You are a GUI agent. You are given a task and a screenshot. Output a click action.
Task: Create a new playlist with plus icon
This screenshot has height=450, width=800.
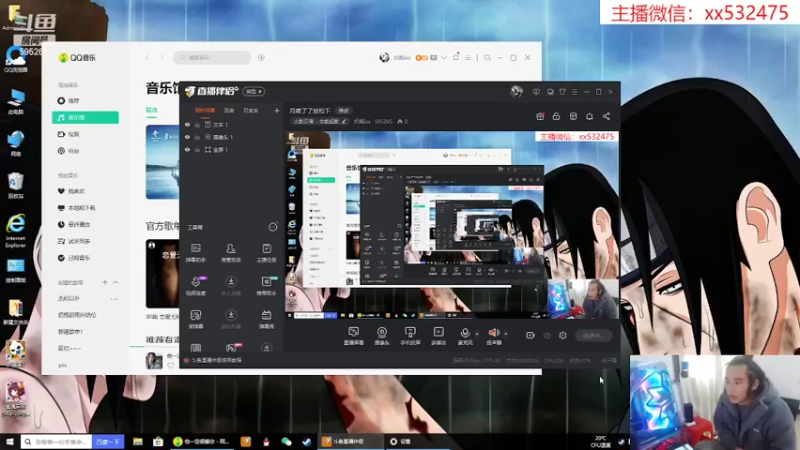click(105, 282)
